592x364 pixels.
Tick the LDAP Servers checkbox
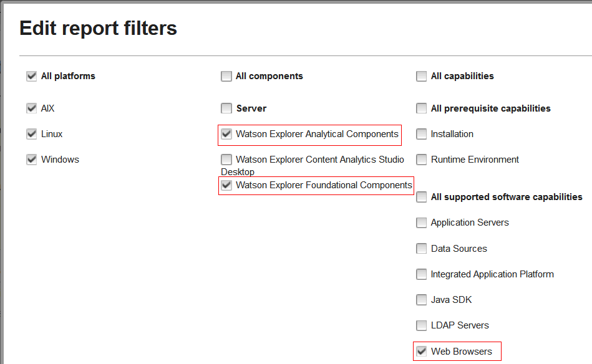pyautogui.click(x=421, y=325)
